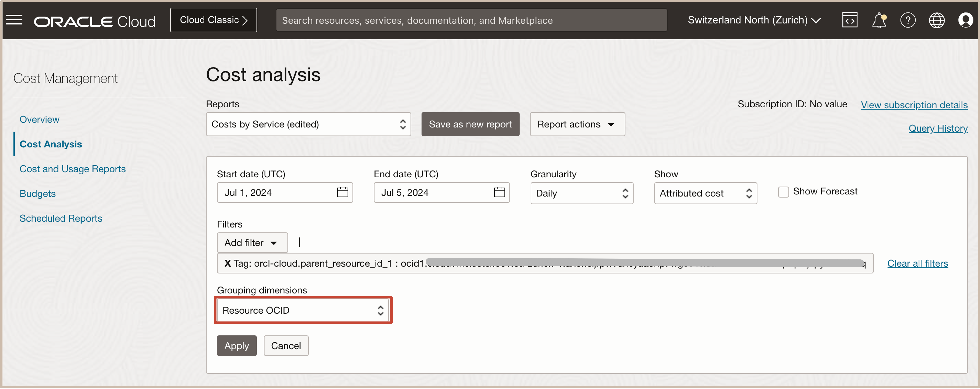Open the hamburger navigation menu
This screenshot has height=389, width=980.
14,20
